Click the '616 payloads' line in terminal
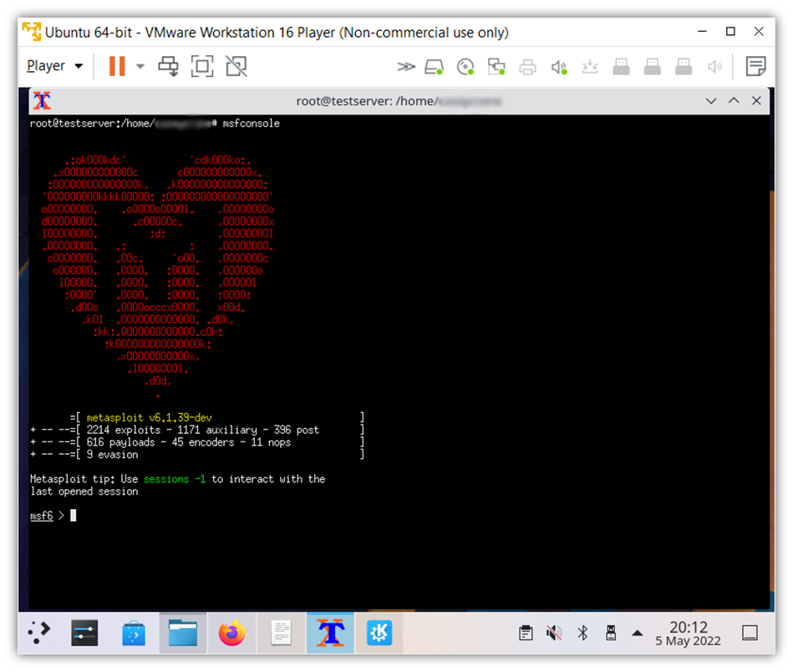 (189, 442)
